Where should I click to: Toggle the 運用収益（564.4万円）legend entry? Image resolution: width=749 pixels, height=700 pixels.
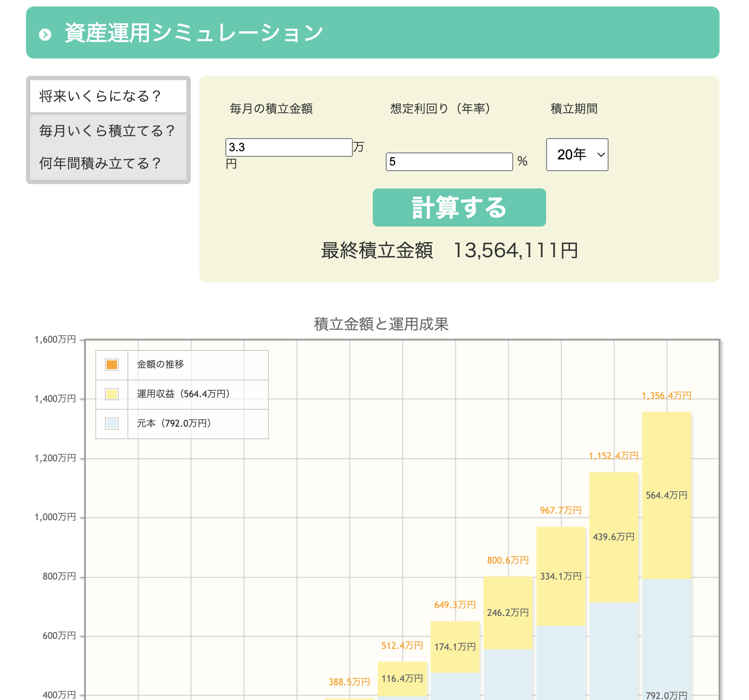(x=182, y=394)
